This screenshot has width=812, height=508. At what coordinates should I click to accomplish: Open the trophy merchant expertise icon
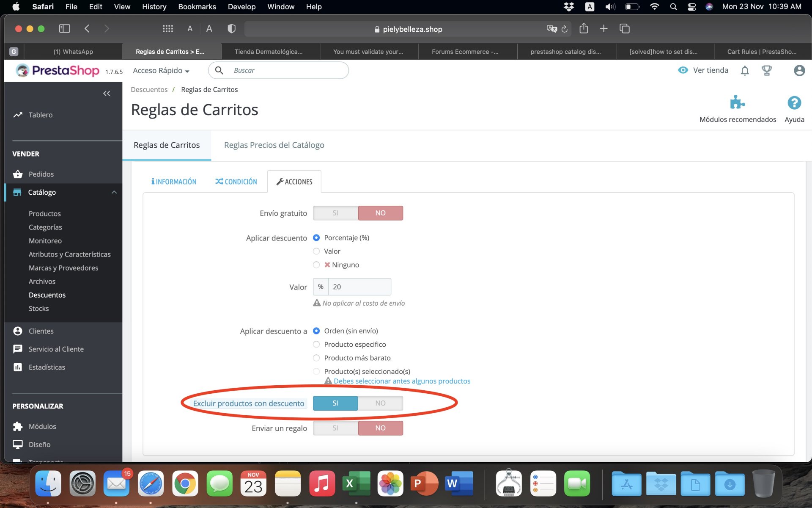pyautogui.click(x=767, y=71)
